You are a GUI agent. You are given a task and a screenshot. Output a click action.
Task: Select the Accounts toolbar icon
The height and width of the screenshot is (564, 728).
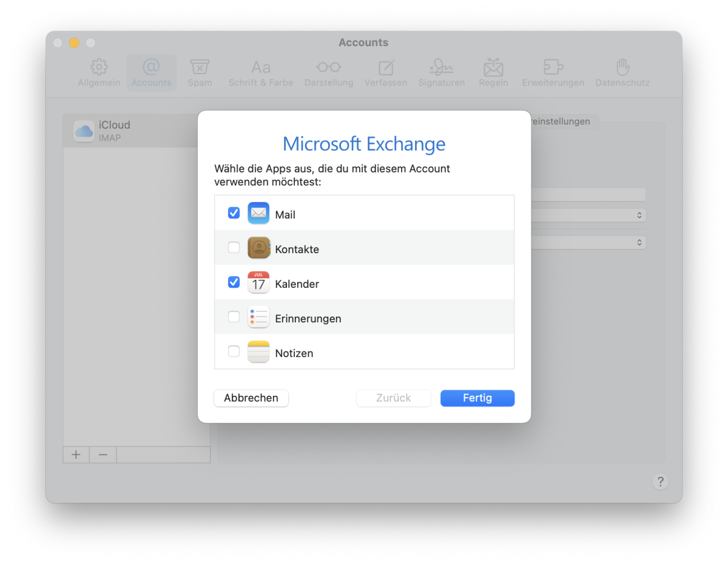pos(151,73)
